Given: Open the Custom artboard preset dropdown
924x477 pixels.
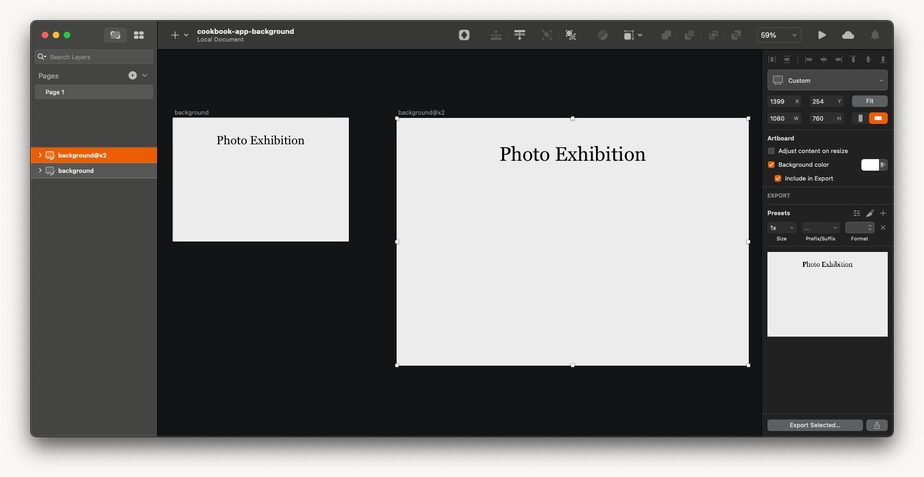Looking at the screenshot, I should [827, 80].
